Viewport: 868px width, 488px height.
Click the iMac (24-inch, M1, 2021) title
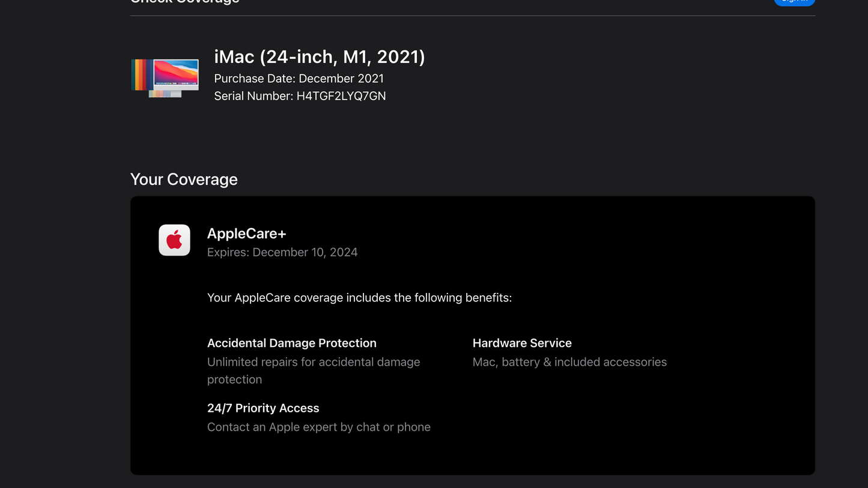click(x=319, y=57)
